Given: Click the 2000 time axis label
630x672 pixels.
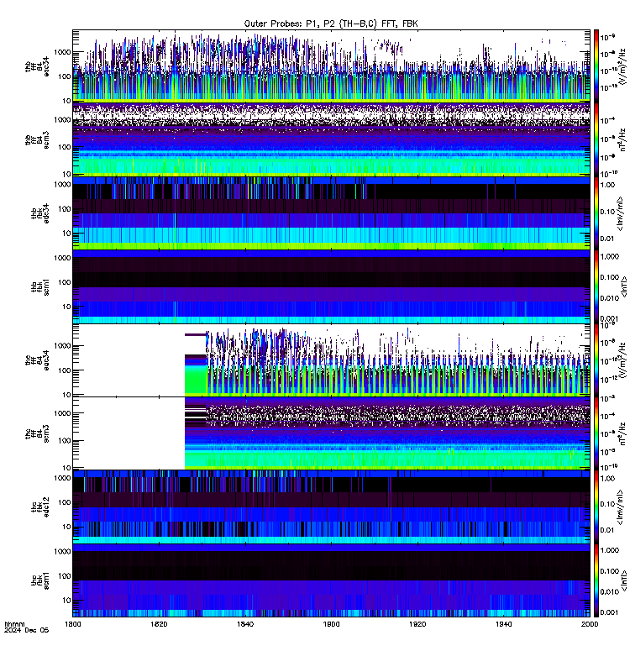Looking at the screenshot, I should tap(590, 624).
